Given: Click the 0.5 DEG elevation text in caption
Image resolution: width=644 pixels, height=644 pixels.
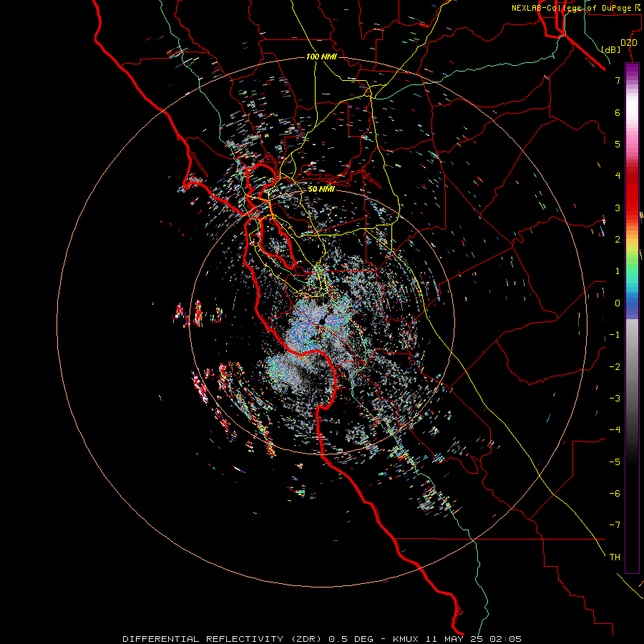Looking at the screenshot, I should (x=351, y=639).
